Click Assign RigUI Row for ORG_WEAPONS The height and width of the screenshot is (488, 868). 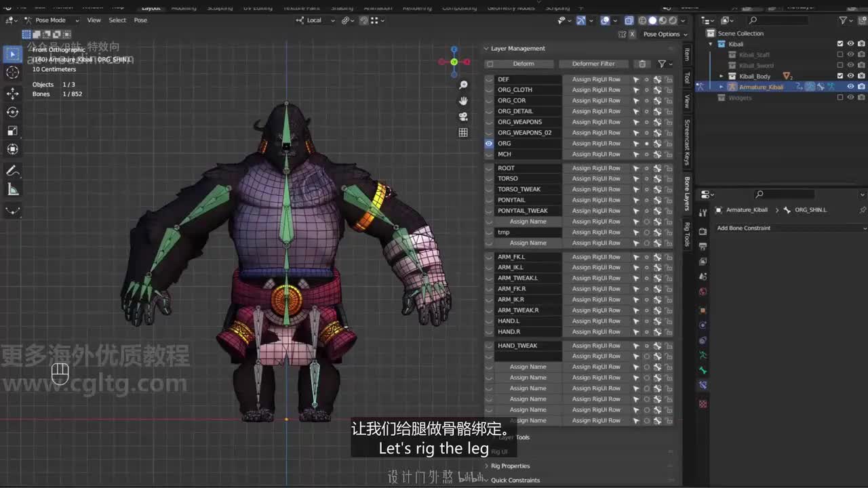coord(596,122)
